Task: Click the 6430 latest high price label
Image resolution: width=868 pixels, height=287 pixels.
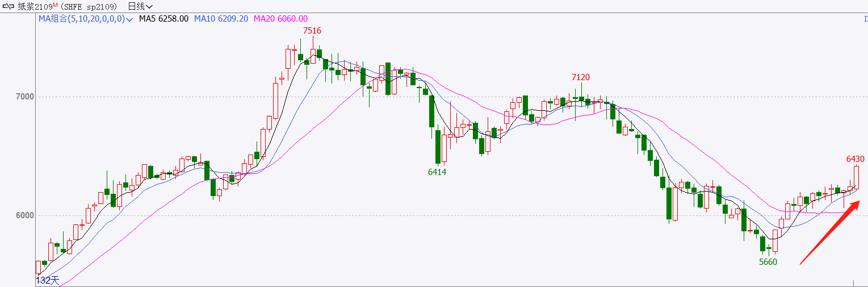Action: point(855,159)
